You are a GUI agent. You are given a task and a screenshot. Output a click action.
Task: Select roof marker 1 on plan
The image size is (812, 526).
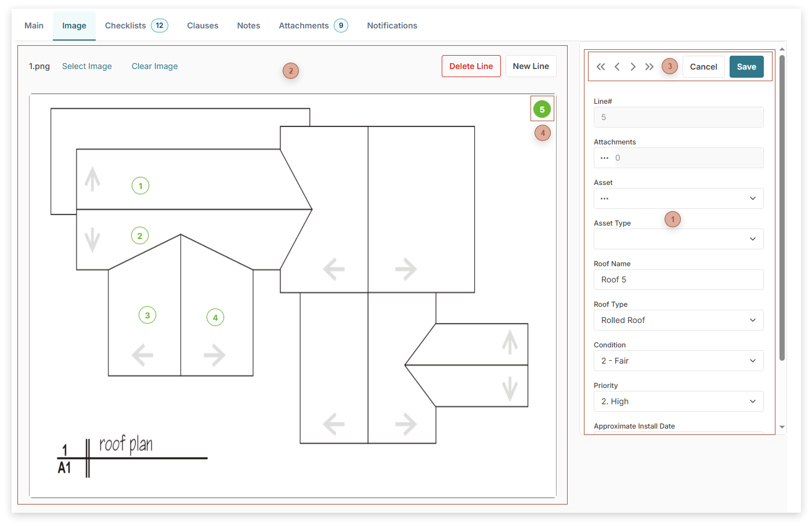[x=140, y=186]
